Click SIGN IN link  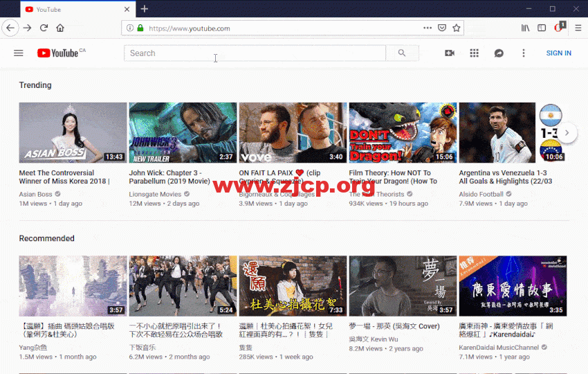click(x=559, y=53)
